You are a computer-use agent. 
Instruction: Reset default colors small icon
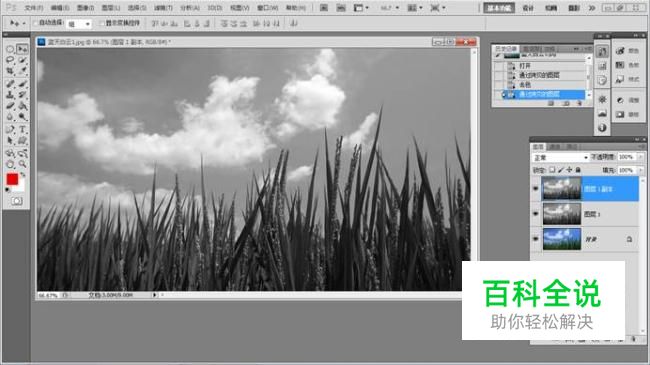[7, 190]
